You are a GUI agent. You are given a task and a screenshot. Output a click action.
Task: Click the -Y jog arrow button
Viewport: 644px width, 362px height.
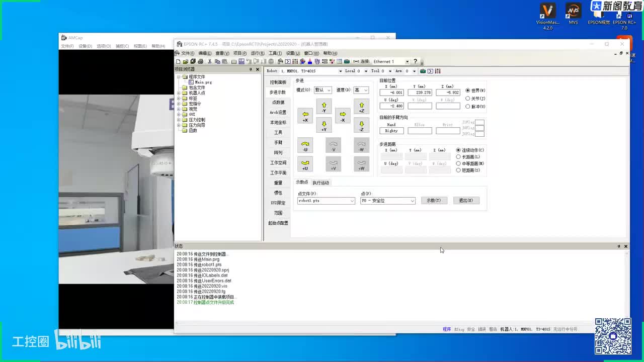tap(324, 107)
